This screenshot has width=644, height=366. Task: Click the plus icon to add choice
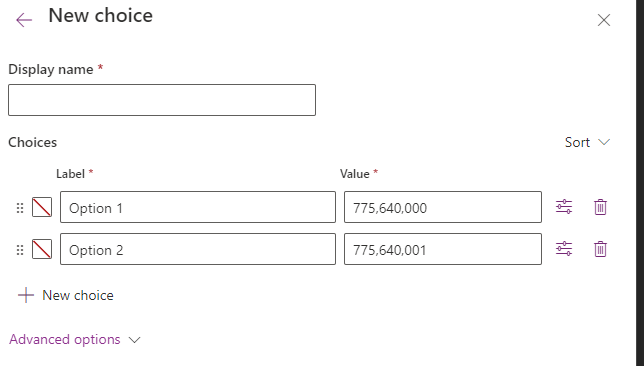click(x=25, y=295)
